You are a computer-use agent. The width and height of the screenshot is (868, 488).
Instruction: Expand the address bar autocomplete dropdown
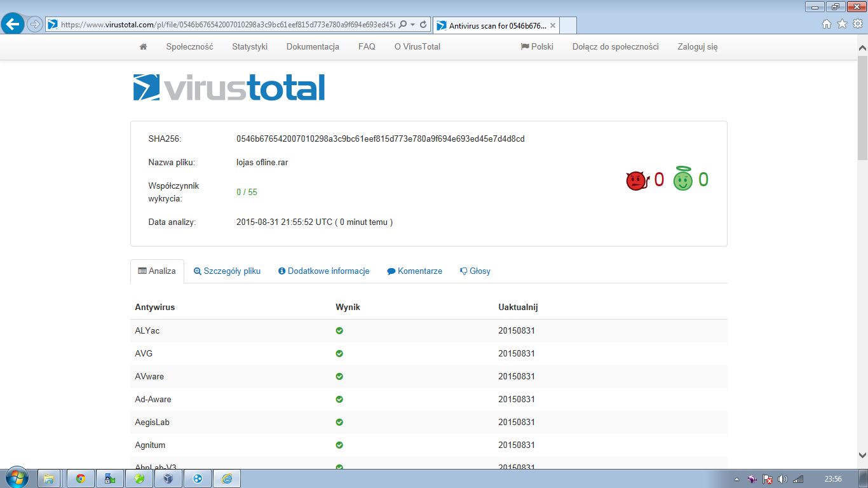[412, 25]
